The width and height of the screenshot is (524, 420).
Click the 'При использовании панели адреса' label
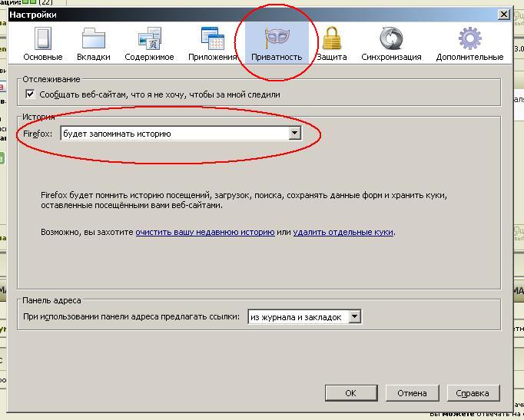(131, 317)
